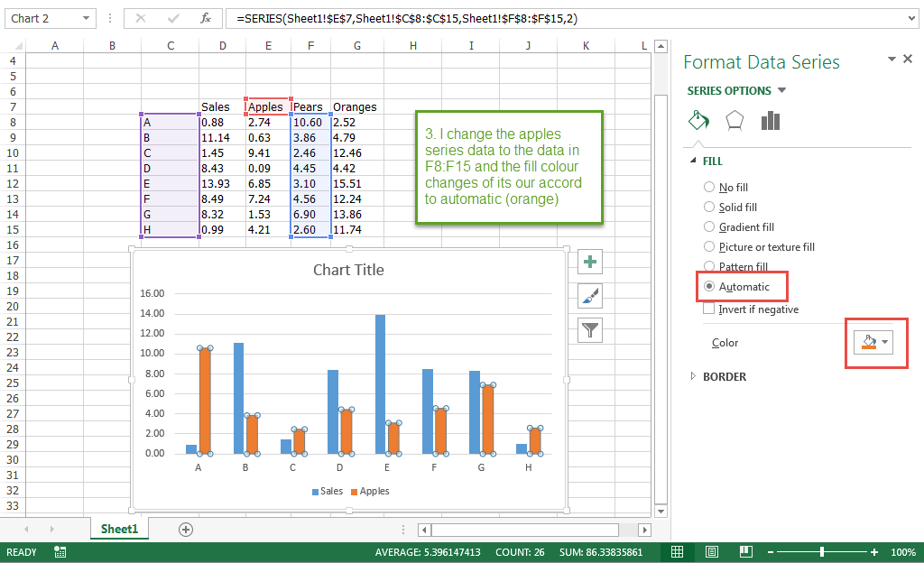
Task: Open the Effects pentagon tab icon
Action: (735, 121)
